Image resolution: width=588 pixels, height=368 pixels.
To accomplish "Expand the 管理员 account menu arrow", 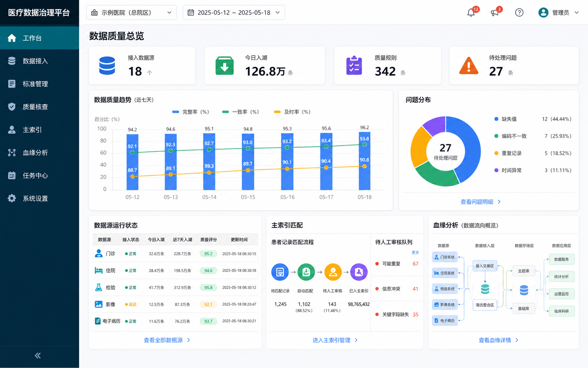I will [577, 13].
